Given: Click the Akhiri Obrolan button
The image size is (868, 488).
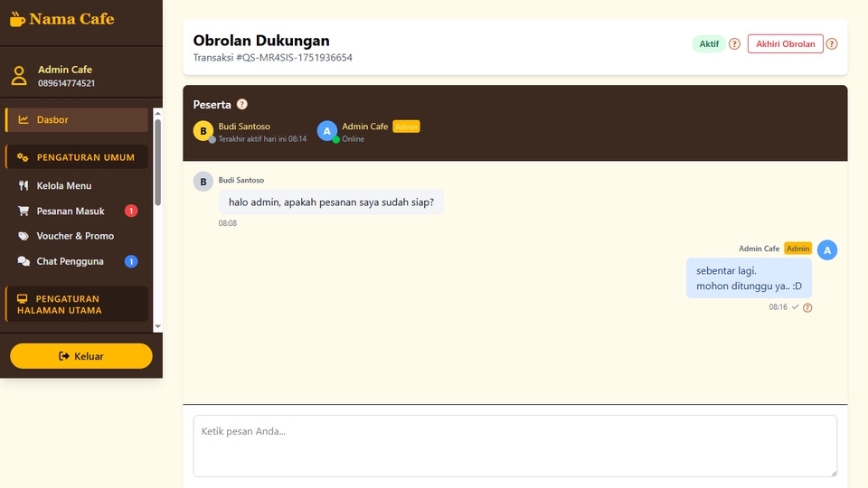Looking at the screenshot, I should click(x=785, y=43).
